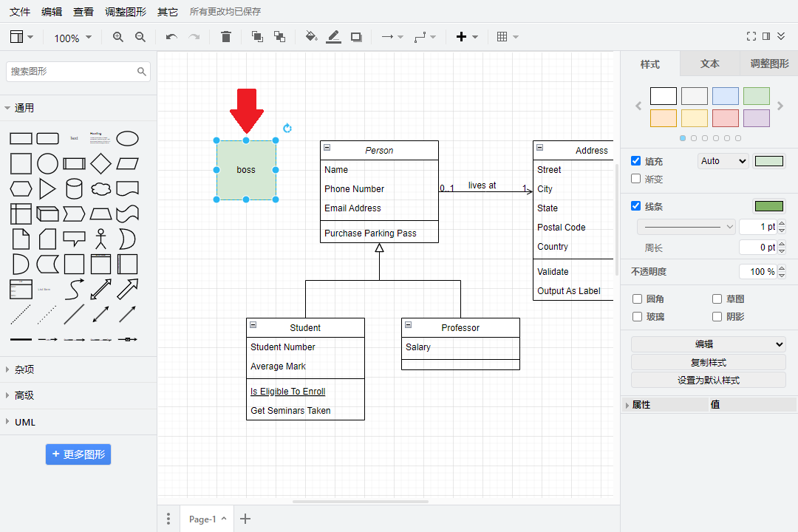Click the 更多图形 button
Screen dimensions: 798x532
point(78,454)
